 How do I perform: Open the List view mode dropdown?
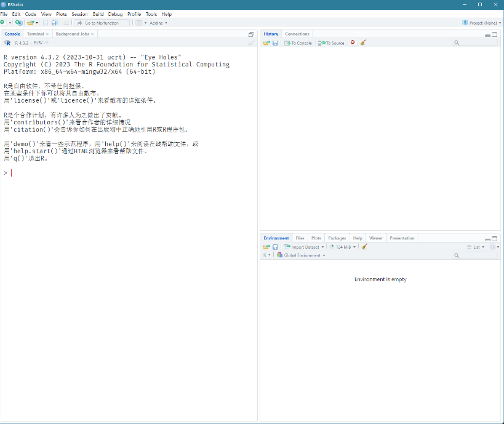(x=476, y=247)
